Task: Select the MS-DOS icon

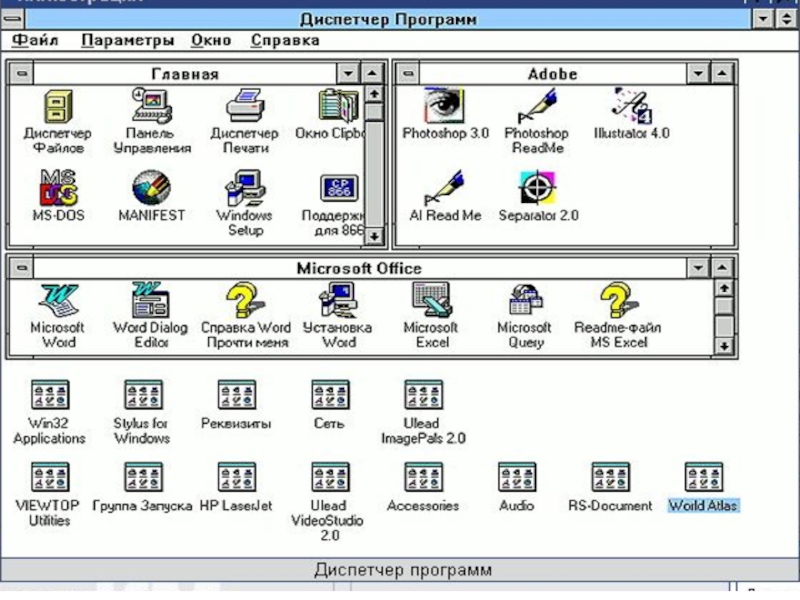Action: coord(57,188)
